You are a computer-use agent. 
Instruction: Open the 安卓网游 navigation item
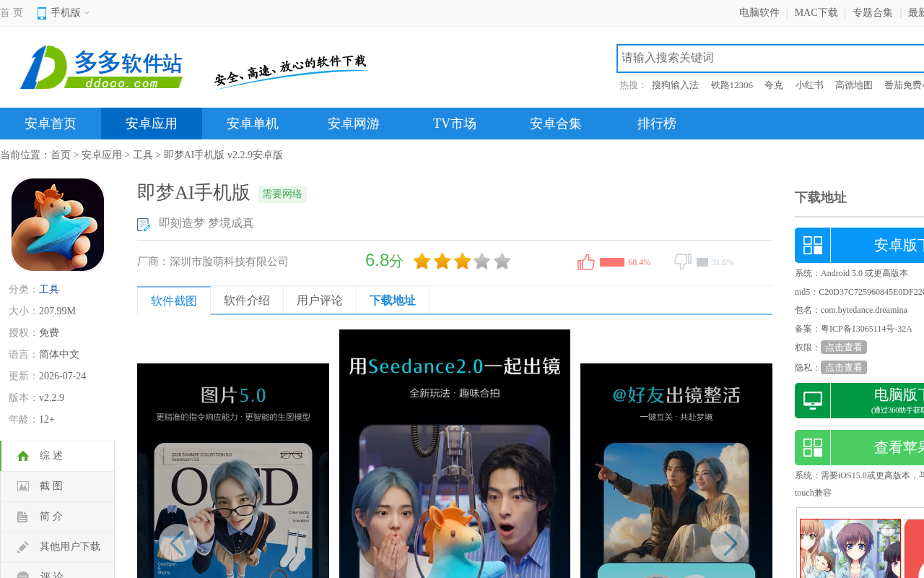click(x=354, y=124)
